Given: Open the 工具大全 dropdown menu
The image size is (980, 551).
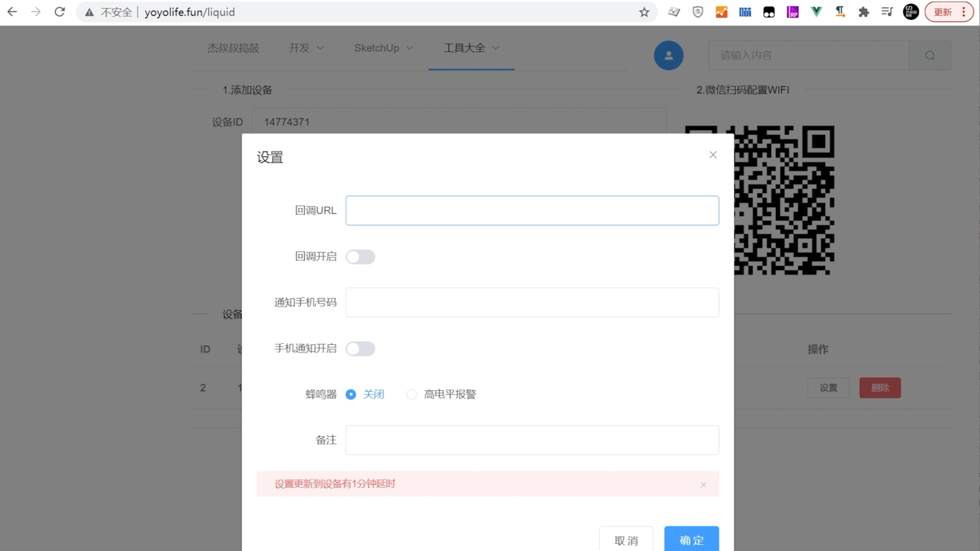Looking at the screenshot, I should (471, 48).
